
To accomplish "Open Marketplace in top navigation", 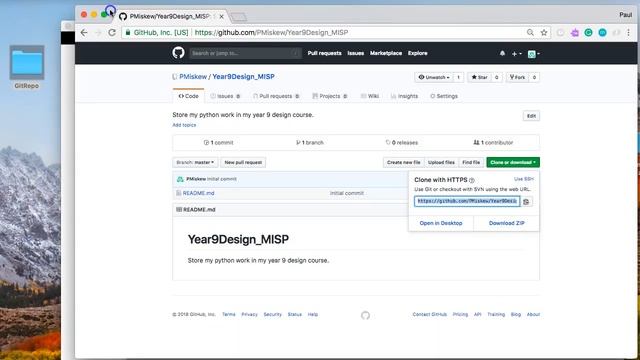I will click(x=386, y=53).
